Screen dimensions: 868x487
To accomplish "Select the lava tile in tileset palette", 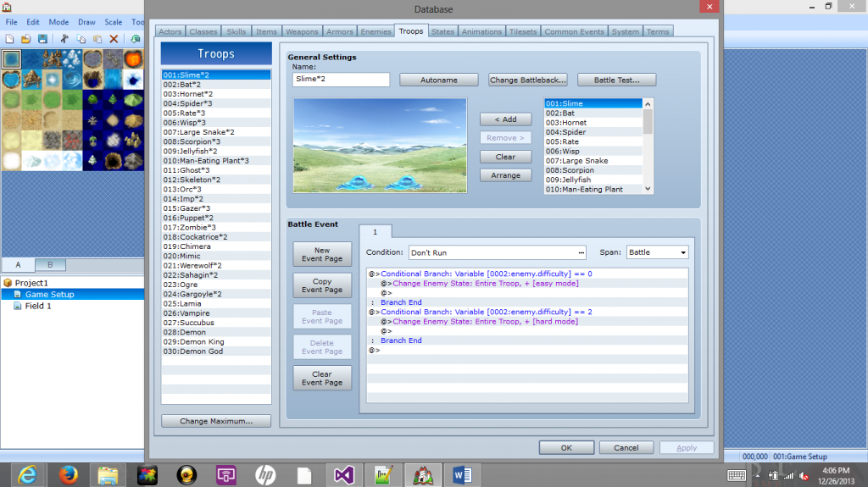I will tap(133, 59).
